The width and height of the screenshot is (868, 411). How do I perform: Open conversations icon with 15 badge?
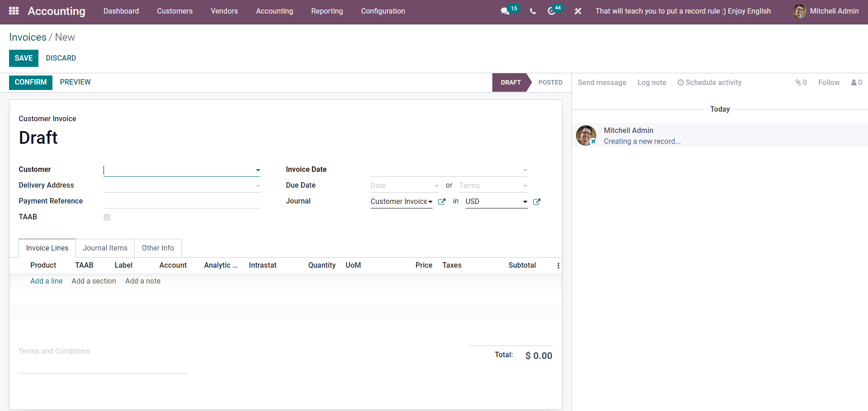pos(510,10)
